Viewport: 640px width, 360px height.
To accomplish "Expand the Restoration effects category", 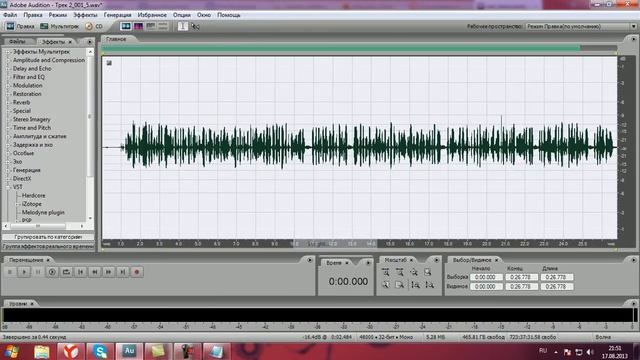I will [8, 94].
